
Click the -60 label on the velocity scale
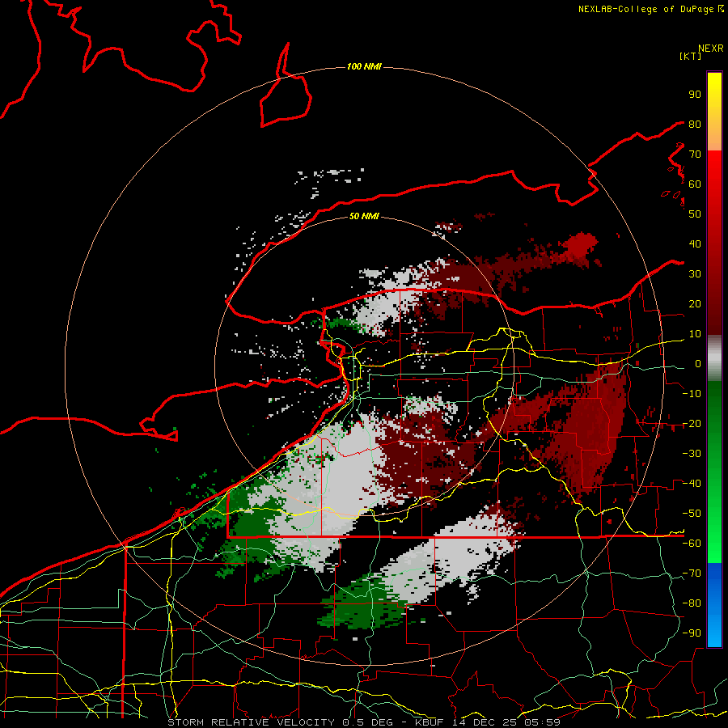point(692,544)
